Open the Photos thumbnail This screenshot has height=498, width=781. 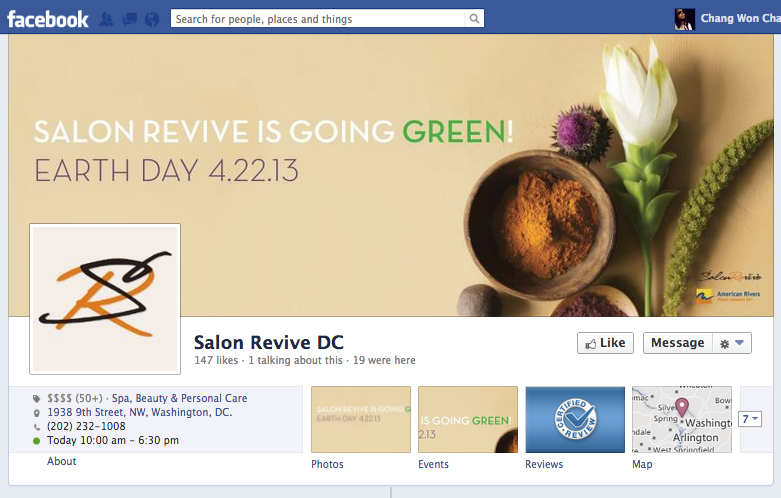(x=361, y=419)
